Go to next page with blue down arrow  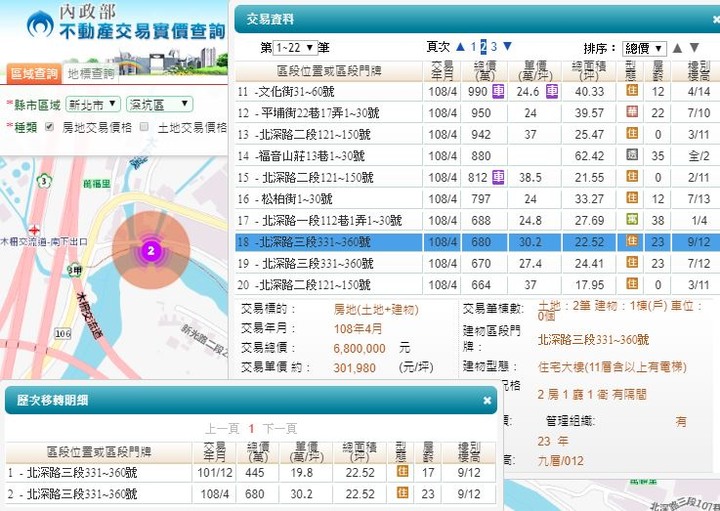507,46
